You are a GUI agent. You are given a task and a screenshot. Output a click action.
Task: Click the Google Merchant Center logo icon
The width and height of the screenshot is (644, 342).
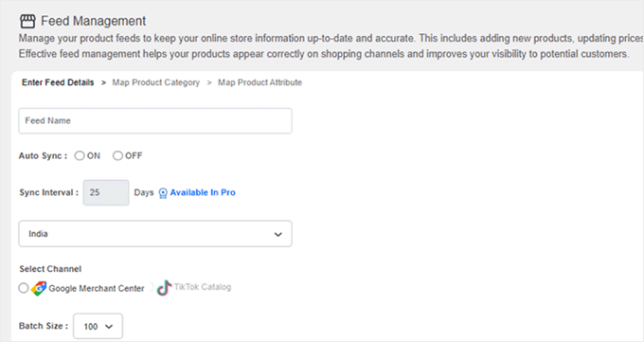(x=39, y=289)
